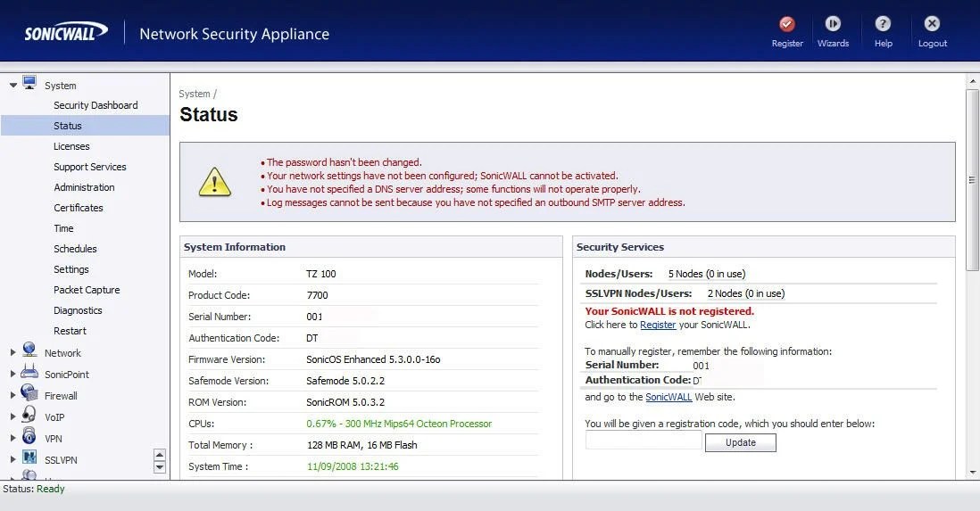
Task: Expand the Firewall tree section
Action: (13, 395)
